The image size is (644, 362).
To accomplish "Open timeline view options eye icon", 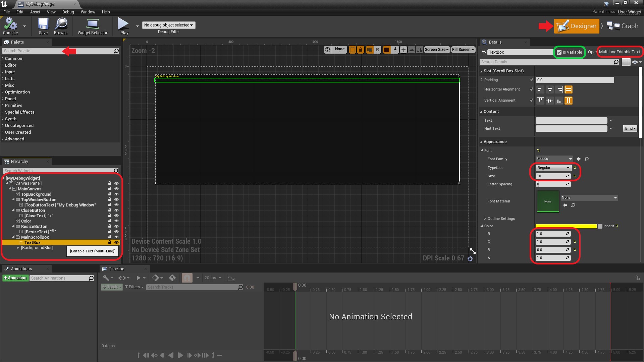I will click(x=124, y=278).
